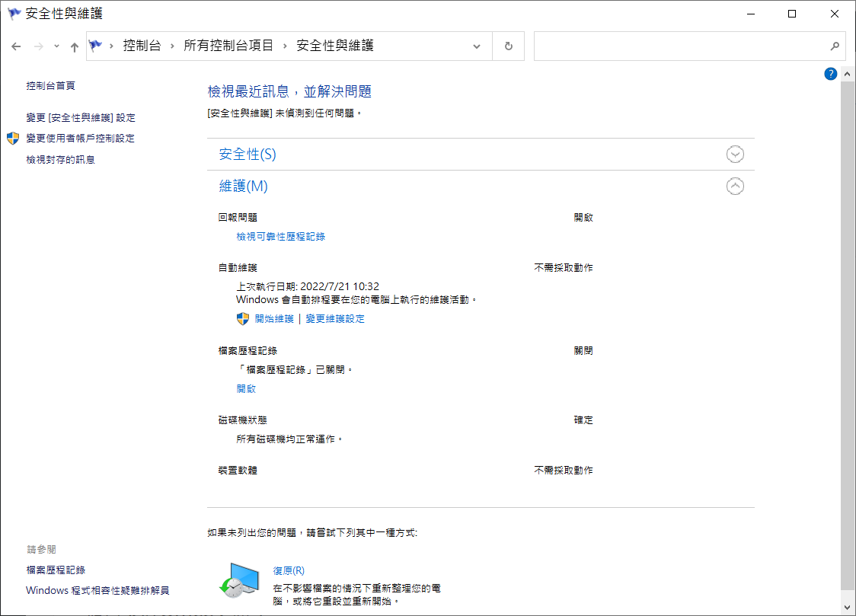The height and width of the screenshot is (616, 856).
Task: Click the search magnifier icon
Action: [x=834, y=46]
